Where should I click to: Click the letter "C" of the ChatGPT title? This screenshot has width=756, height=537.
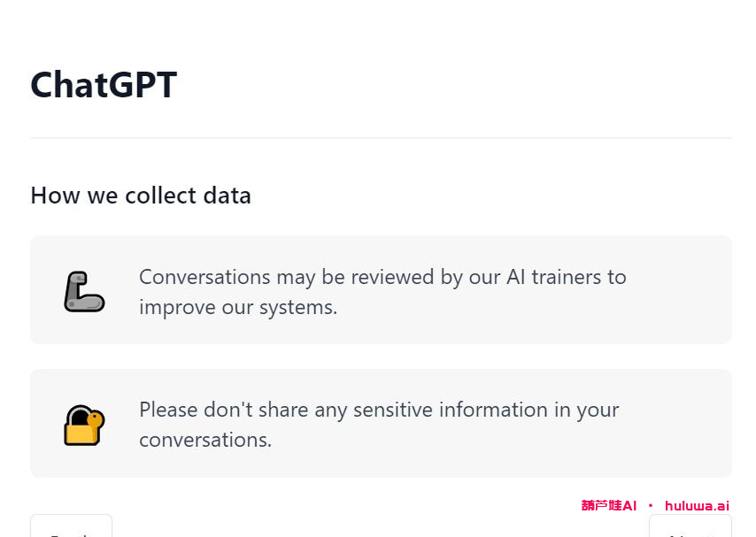(x=43, y=85)
